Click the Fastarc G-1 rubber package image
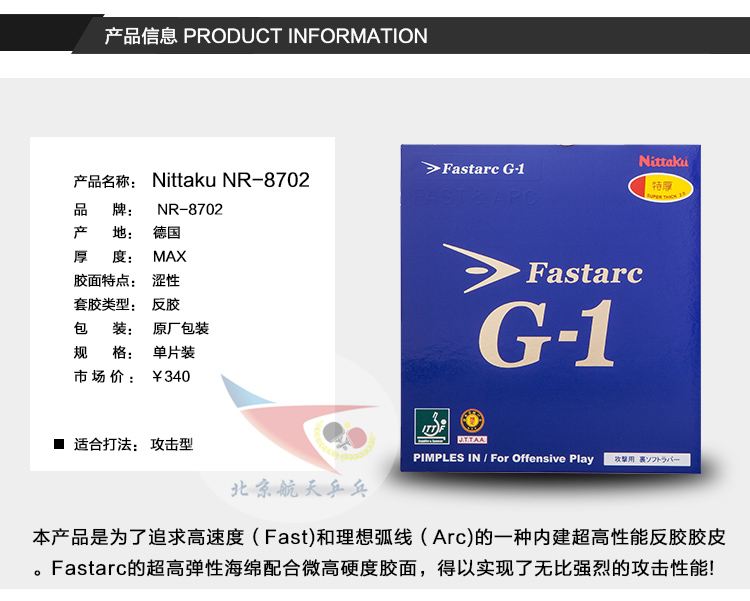The height and width of the screenshot is (601, 750). 551,309
